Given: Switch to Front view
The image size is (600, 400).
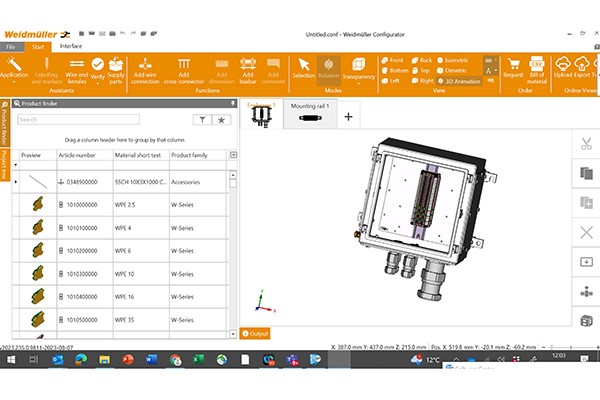Looking at the screenshot, I should (392, 60).
